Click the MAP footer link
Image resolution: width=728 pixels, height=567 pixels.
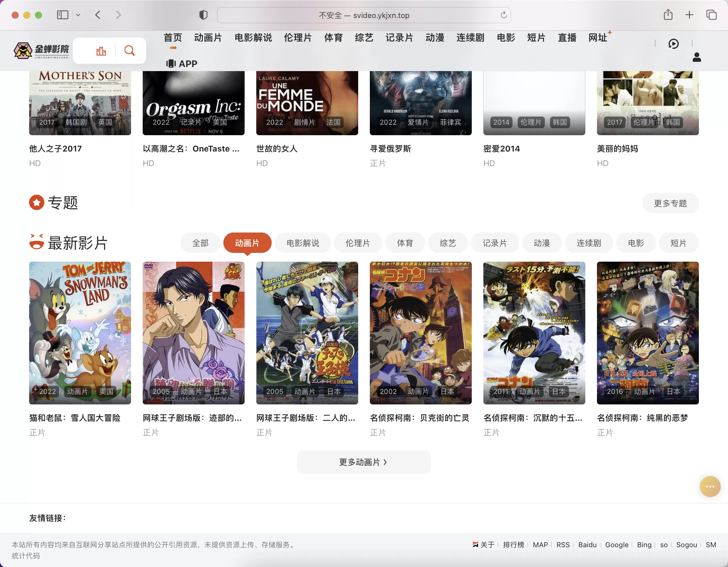(540, 545)
